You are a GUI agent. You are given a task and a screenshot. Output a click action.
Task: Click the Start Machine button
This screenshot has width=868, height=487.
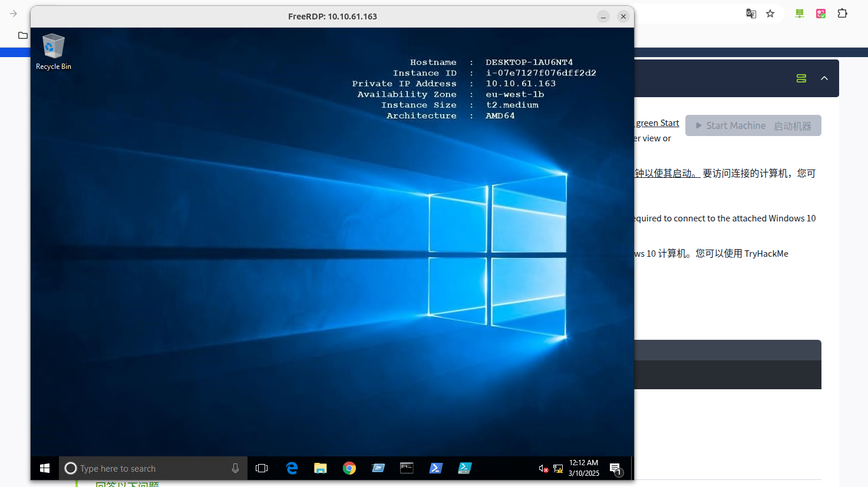click(x=753, y=125)
